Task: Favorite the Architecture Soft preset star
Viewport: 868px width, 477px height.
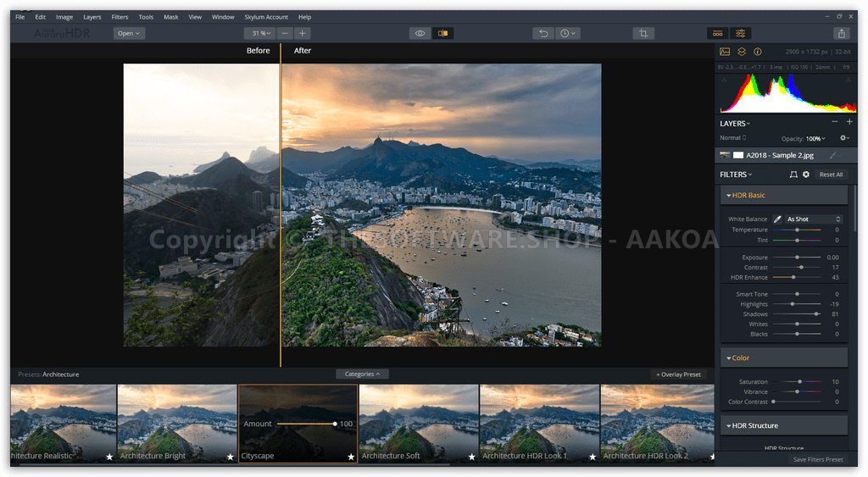Action: click(x=471, y=457)
